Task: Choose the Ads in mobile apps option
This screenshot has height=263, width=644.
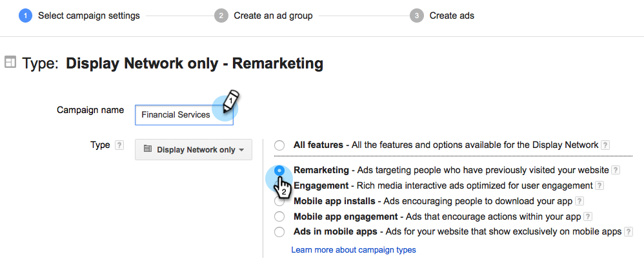Action: (279, 232)
